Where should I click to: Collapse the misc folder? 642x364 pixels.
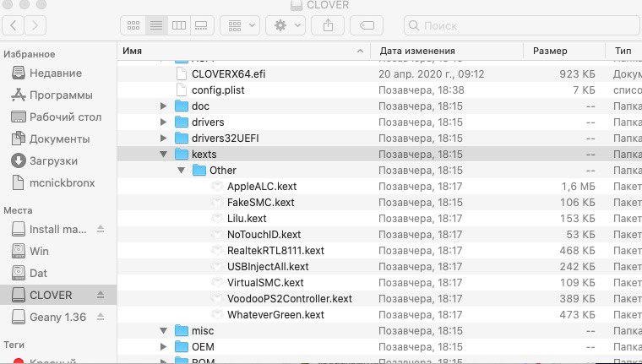coord(164,331)
